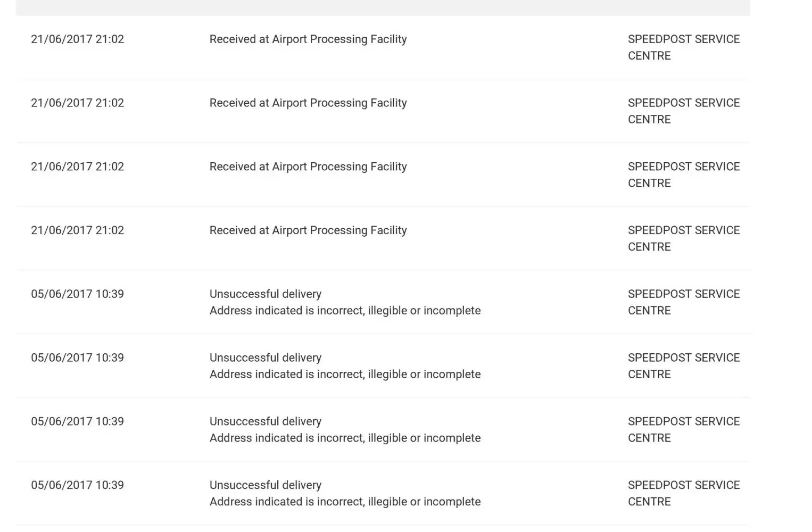Click the first 05/06/2017 10:39 timestamp
Screen dimensions: 812x532
(x=77, y=294)
